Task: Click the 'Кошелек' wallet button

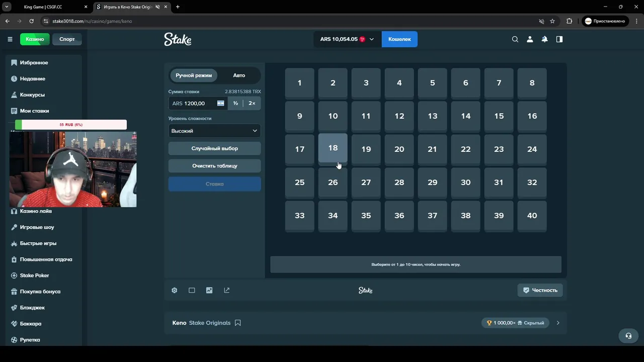Action: [399, 39]
